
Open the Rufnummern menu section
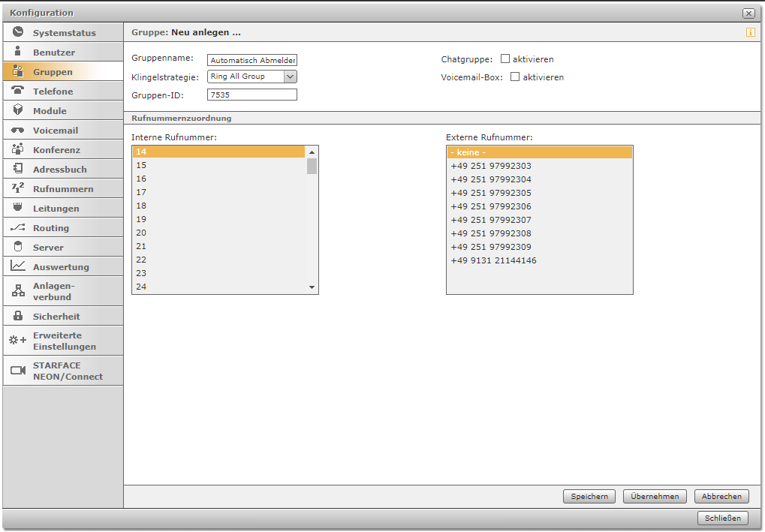pyautogui.click(x=62, y=189)
